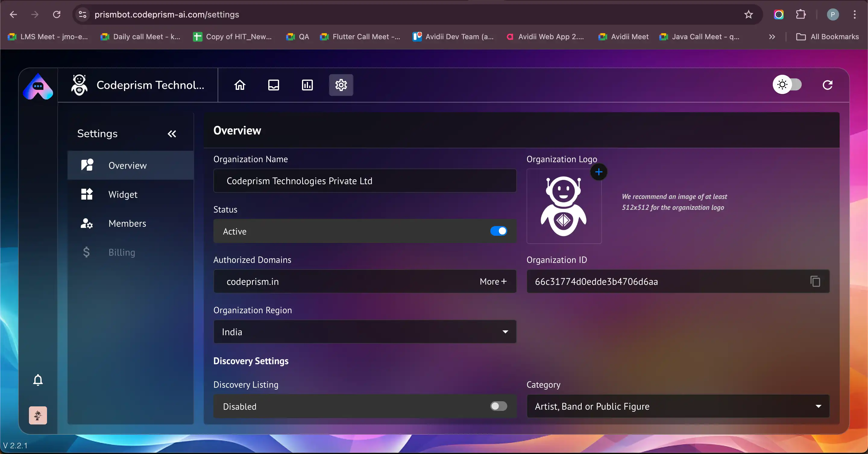868x454 pixels.
Task: Click the settings gear icon
Action: pos(341,85)
